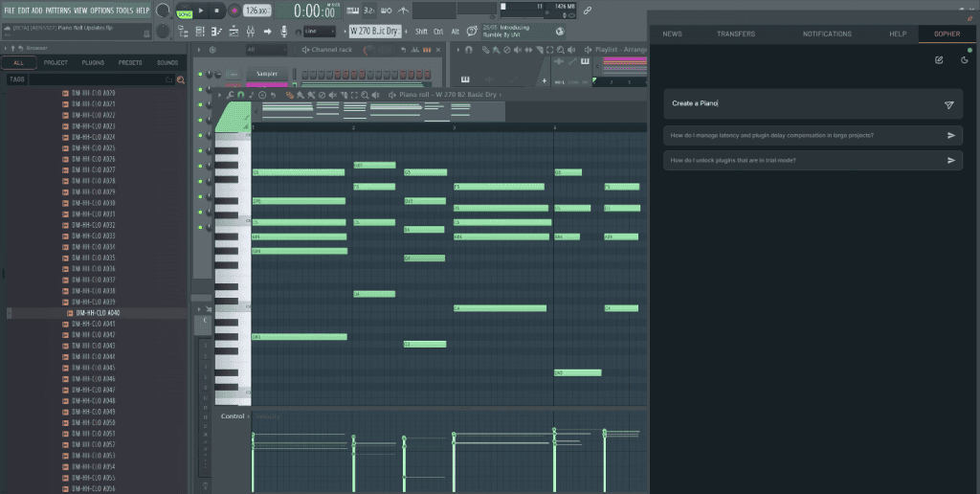Click the microphone recording icon in toolbar
980x494 pixels.
point(283,32)
